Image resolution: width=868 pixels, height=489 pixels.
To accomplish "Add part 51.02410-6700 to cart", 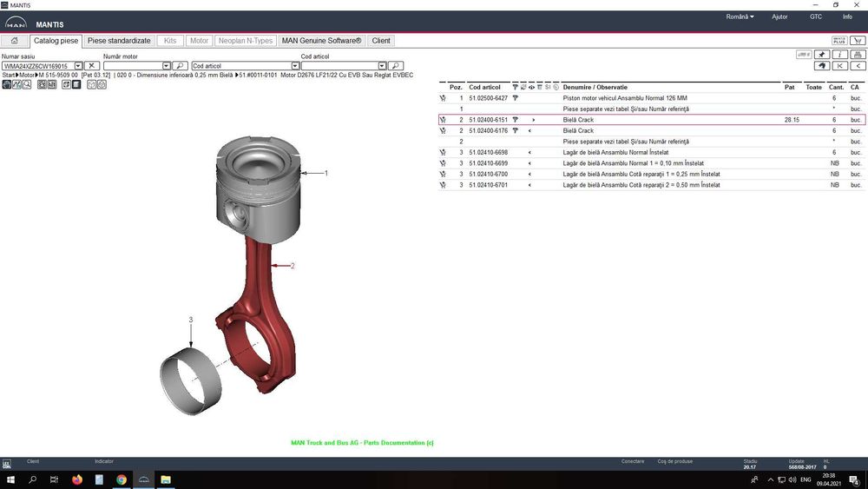I will (x=443, y=174).
